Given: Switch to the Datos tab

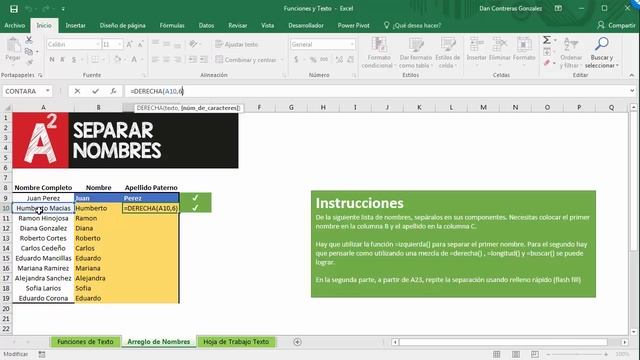Looking at the screenshot, I should (206, 25).
